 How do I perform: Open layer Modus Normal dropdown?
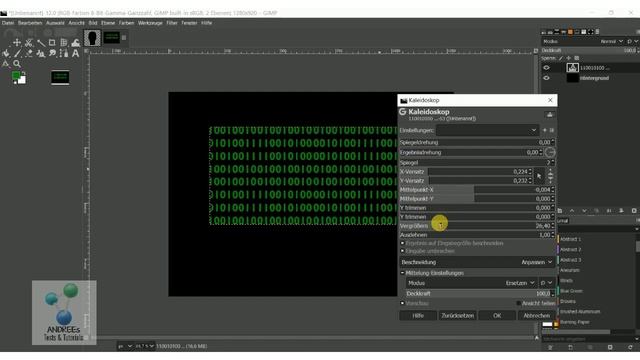click(611, 42)
